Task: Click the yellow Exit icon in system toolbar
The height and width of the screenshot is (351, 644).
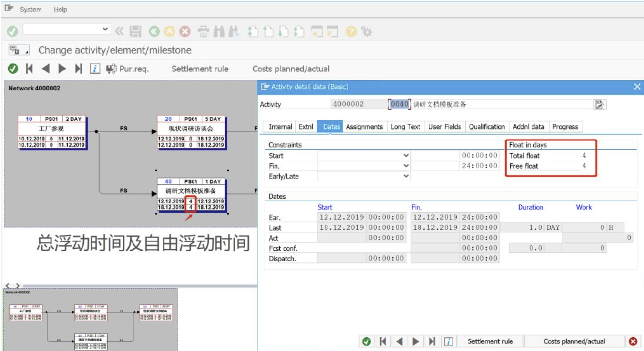Action: click(169, 32)
